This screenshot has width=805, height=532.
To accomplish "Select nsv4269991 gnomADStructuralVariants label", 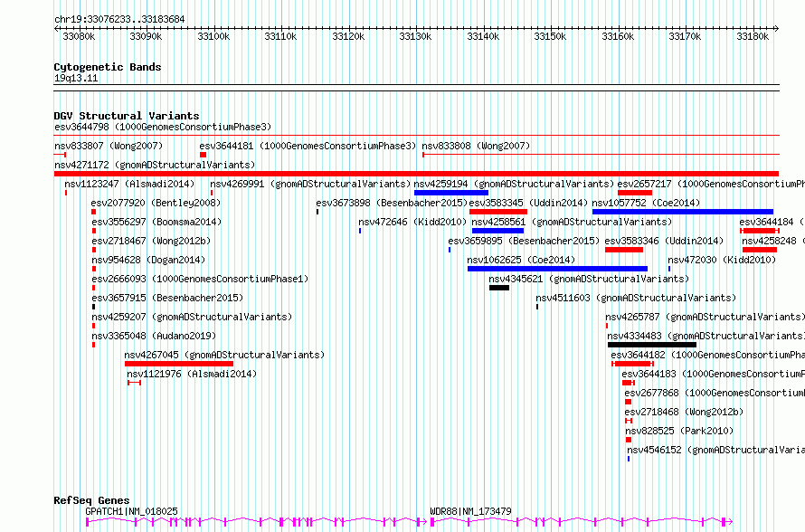I will pos(310,184).
